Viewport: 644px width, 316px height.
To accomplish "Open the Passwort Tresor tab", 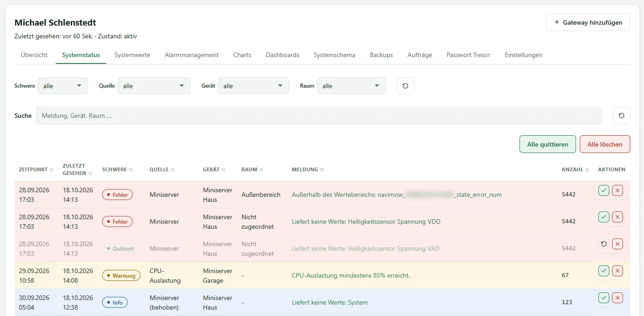I will pos(468,55).
